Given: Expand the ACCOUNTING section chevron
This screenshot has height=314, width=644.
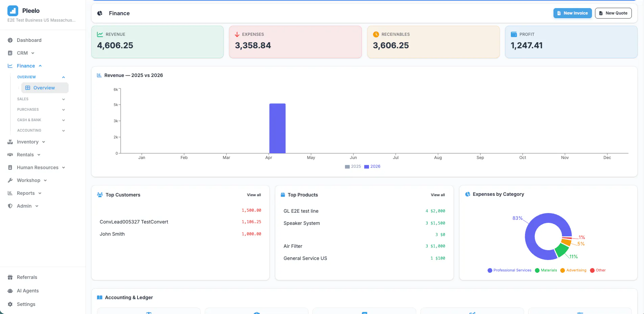Looking at the screenshot, I should (x=64, y=131).
